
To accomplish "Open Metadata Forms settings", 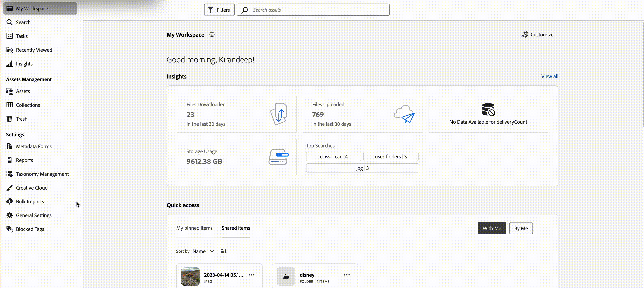I will (x=34, y=146).
